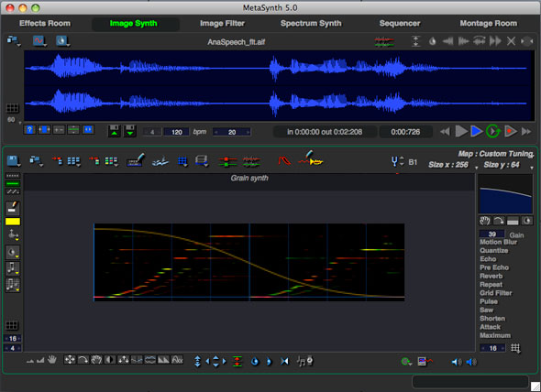Click the gray play button
This screenshot has height=392, width=541.
[461, 131]
